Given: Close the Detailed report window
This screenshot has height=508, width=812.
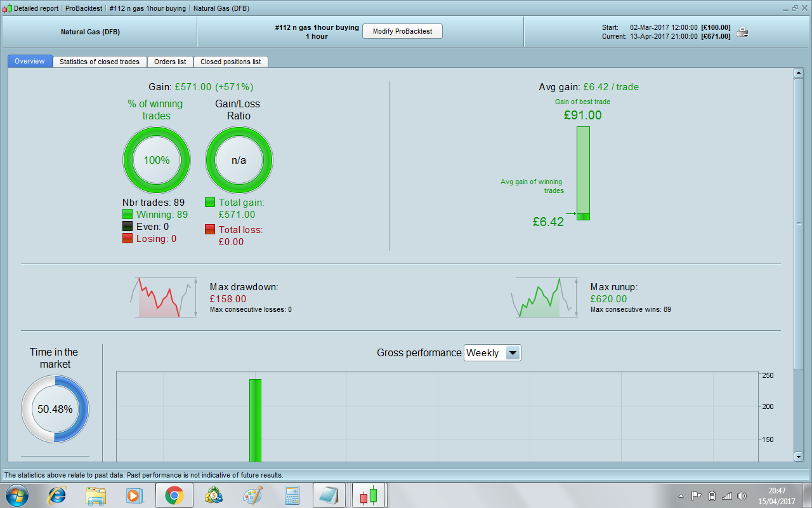Looking at the screenshot, I should pyautogui.click(x=804, y=8).
